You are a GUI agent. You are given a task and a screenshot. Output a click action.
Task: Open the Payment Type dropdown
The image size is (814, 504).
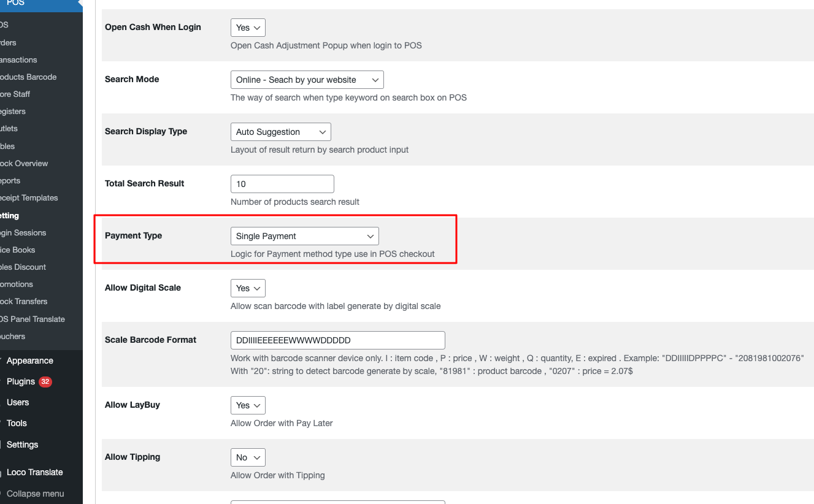pos(304,236)
